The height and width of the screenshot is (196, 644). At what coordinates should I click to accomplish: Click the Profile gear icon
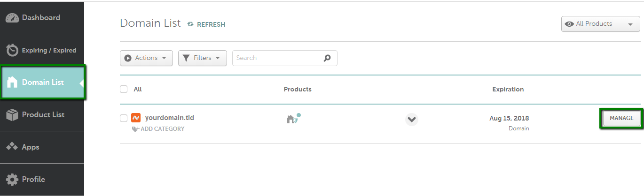pos(12,179)
